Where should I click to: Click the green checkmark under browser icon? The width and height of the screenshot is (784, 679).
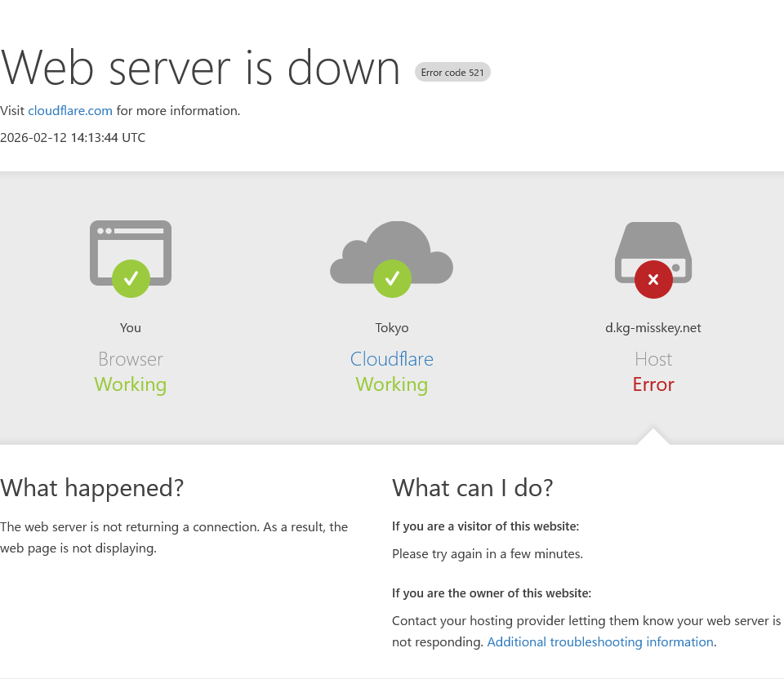(131, 279)
